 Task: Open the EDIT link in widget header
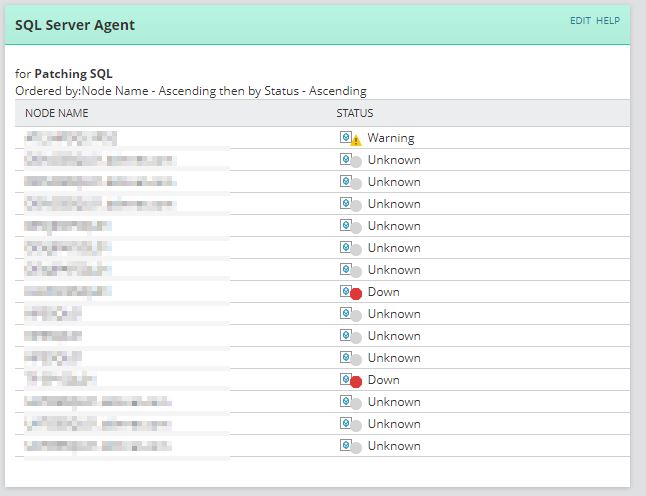pyautogui.click(x=580, y=21)
